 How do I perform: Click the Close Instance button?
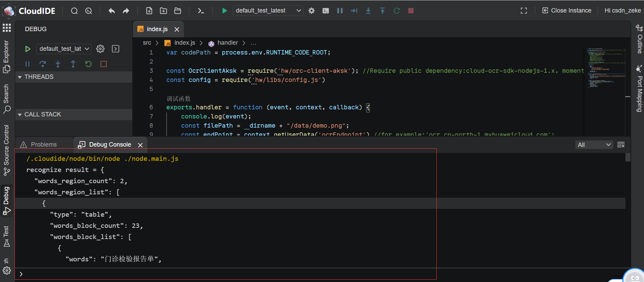click(x=567, y=10)
